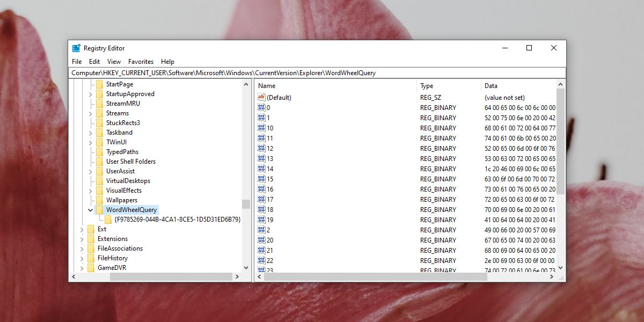Click the binary icon of value 15
644x322 pixels.
(x=261, y=179)
